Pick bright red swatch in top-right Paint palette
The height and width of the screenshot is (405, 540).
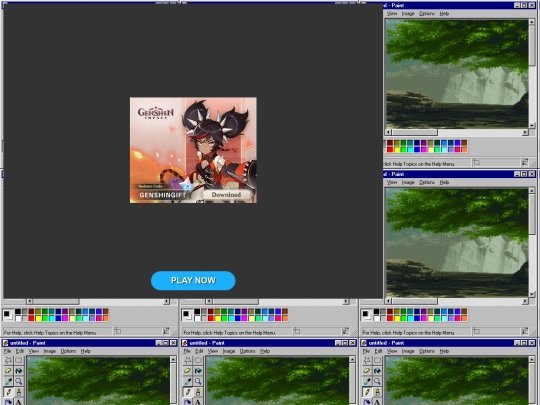pyautogui.click(x=390, y=149)
